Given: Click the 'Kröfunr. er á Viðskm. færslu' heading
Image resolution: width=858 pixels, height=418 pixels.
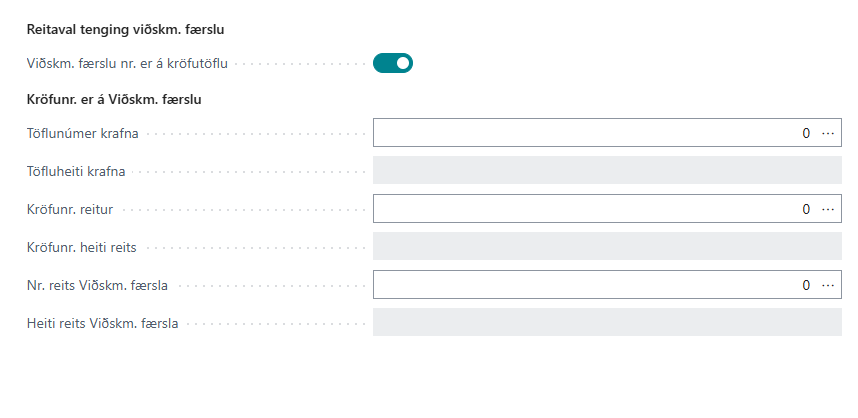Looking at the screenshot, I should (115, 99).
